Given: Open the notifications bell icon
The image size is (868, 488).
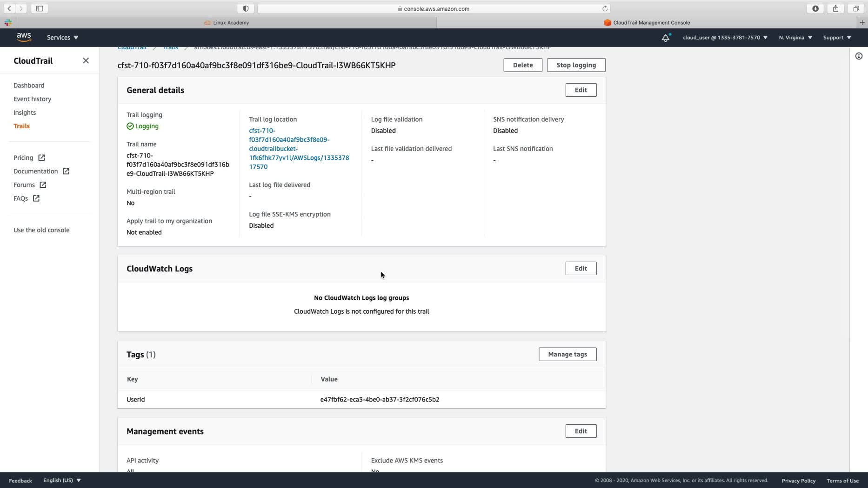Looking at the screenshot, I should (x=666, y=38).
